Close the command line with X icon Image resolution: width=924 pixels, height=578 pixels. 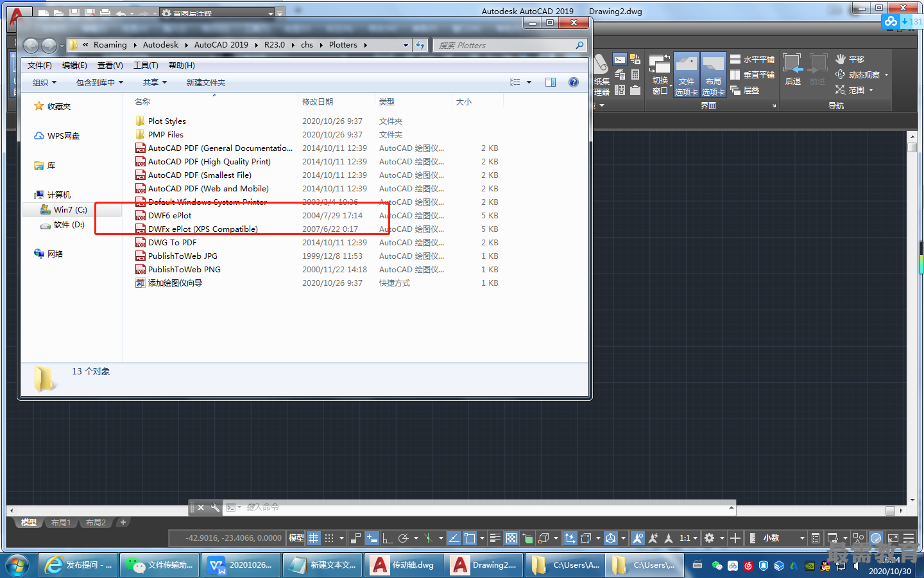pyautogui.click(x=201, y=507)
